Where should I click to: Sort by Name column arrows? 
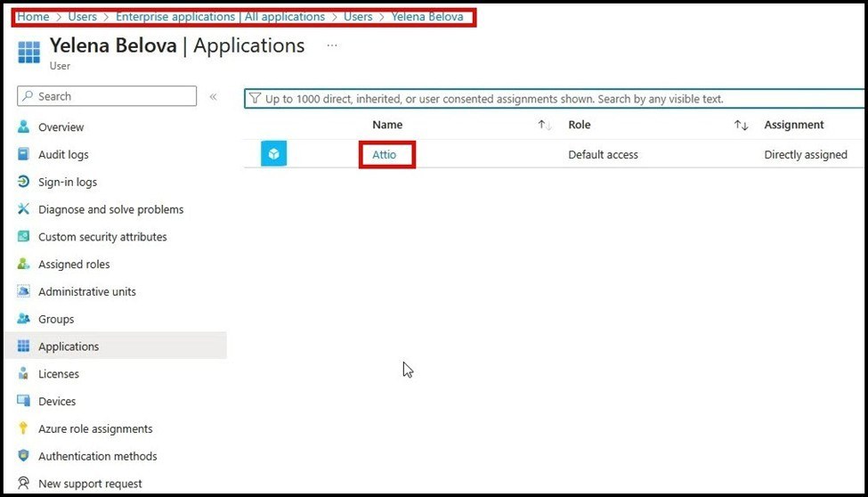(545, 126)
